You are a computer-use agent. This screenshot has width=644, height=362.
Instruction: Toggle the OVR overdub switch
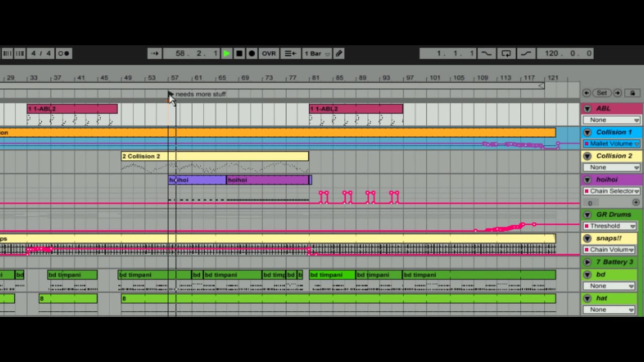click(269, 53)
